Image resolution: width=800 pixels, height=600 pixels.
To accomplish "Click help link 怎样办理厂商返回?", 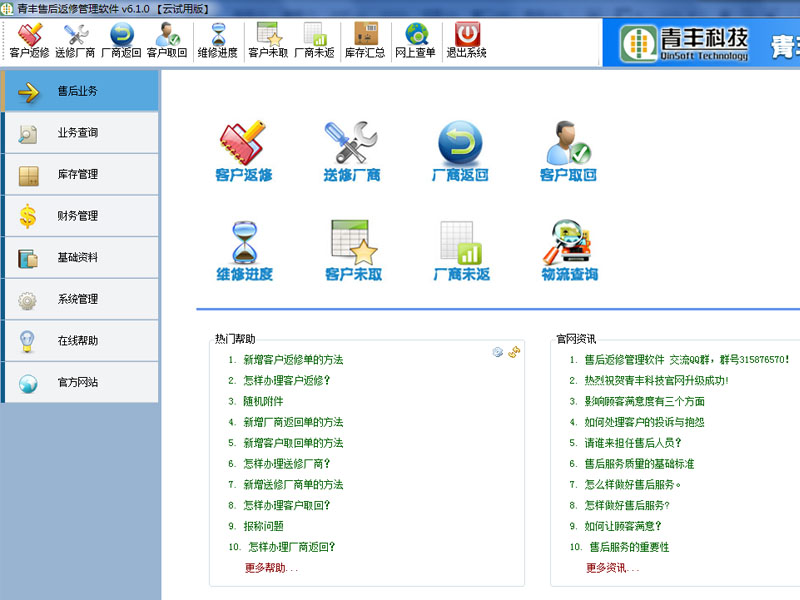I will [x=291, y=547].
